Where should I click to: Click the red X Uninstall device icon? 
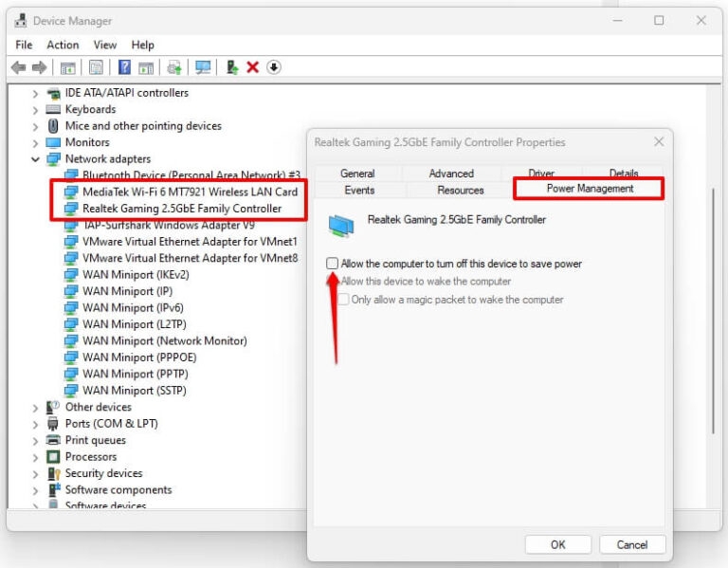252,67
